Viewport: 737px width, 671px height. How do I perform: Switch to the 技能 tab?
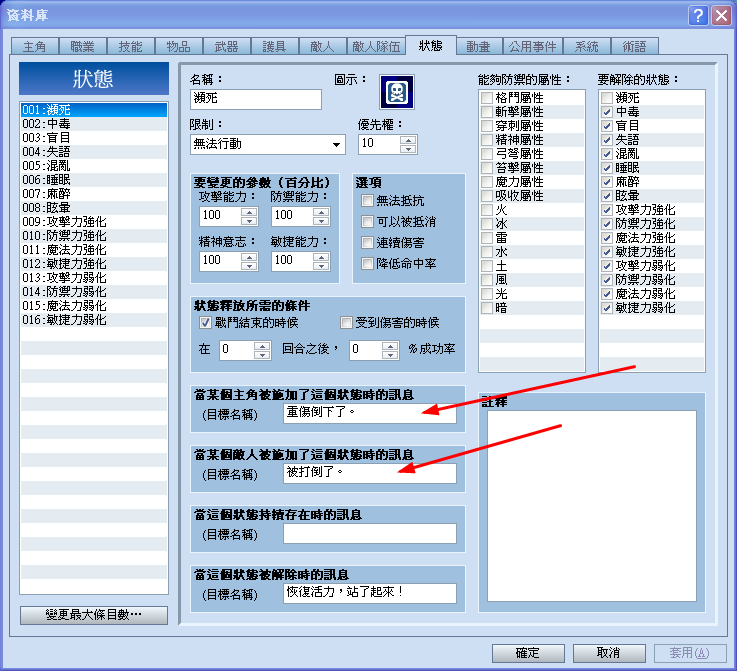[x=130, y=47]
